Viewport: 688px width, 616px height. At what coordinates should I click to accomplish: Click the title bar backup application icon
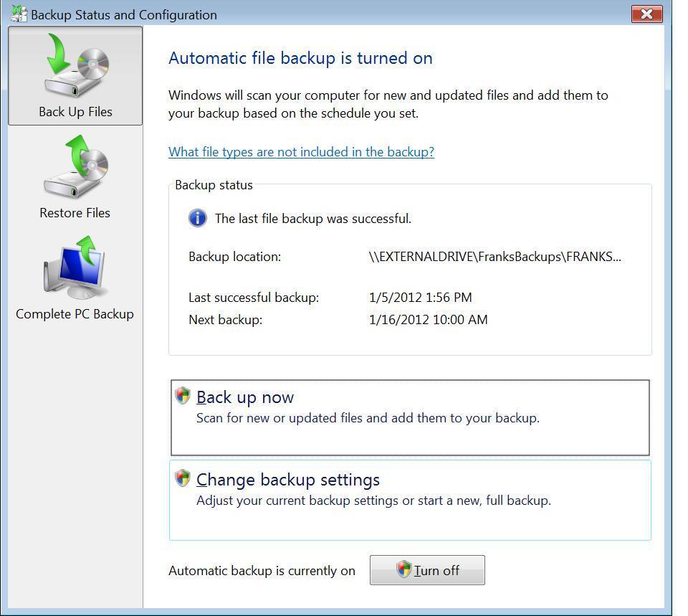pyautogui.click(x=19, y=14)
